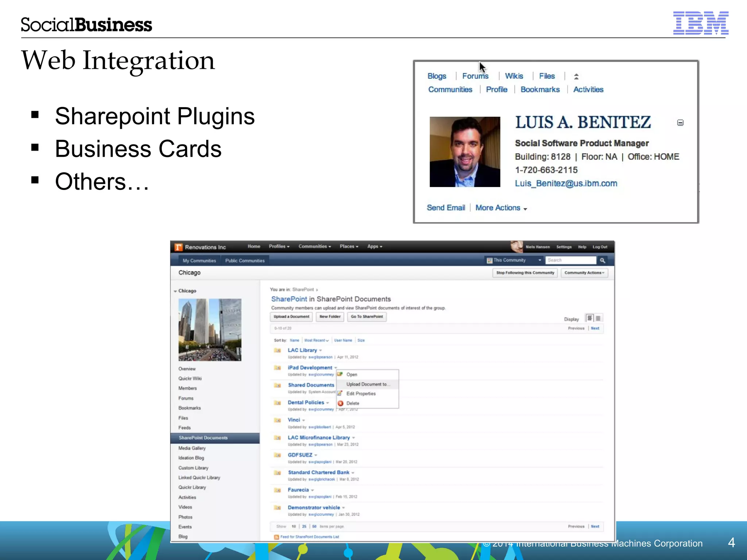Sort the list by User Name
Screen dimensions: 747x560
tap(343, 341)
